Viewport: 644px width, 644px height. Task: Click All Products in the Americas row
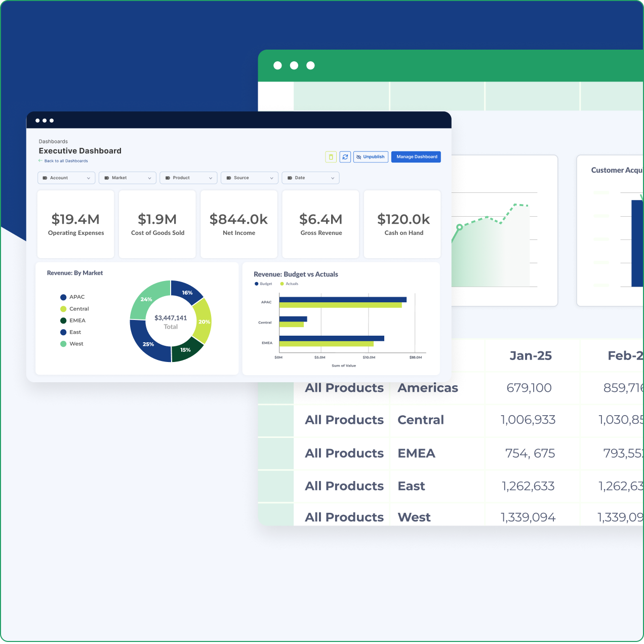point(344,388)
